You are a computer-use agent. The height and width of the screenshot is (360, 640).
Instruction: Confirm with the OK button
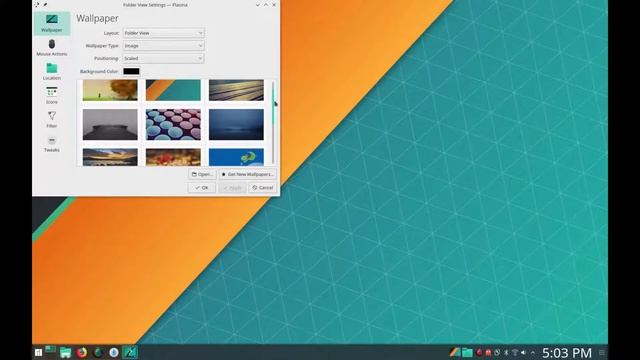click(x=202, y=188)
